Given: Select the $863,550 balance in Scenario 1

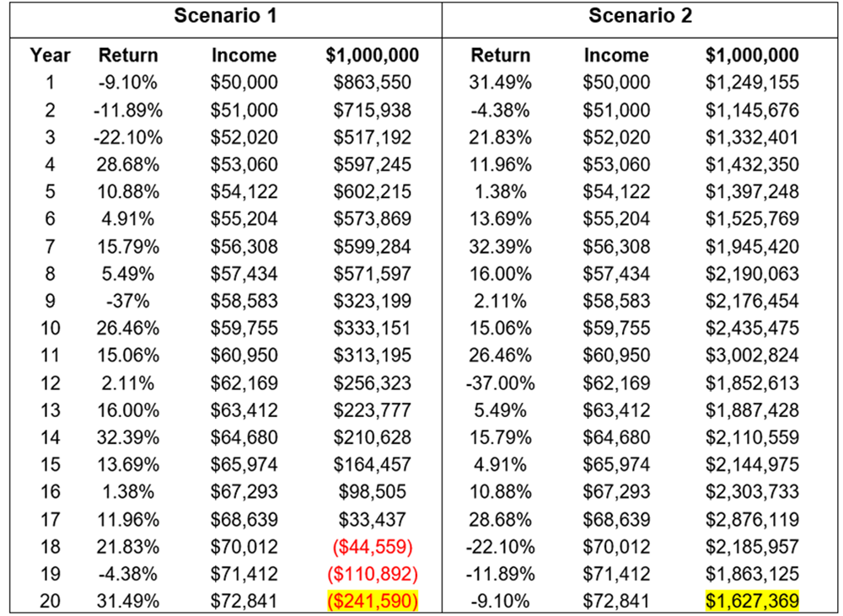Looking at the screenshot, I should click(x=372, y=83).
